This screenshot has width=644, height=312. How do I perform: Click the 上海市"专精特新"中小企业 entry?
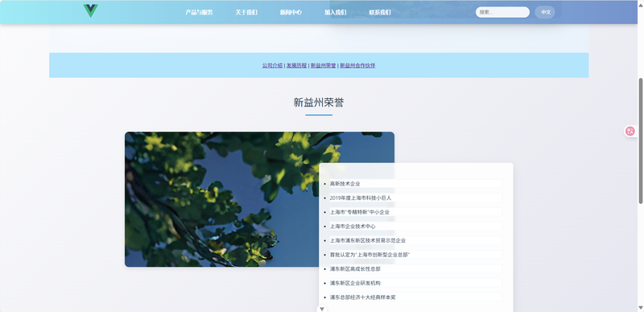coord(415,212)
